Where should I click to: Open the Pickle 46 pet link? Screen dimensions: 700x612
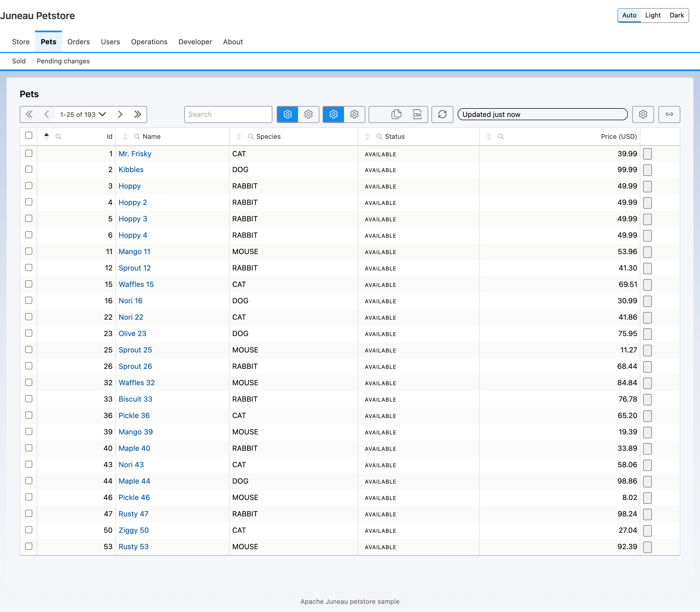point(134,498)
